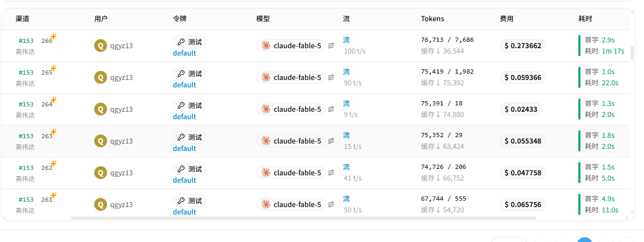The height and width of the screenshot is (242, 644).
Task: Click the sparkle icon beside row 266
Action: click(x=53, y=37)
